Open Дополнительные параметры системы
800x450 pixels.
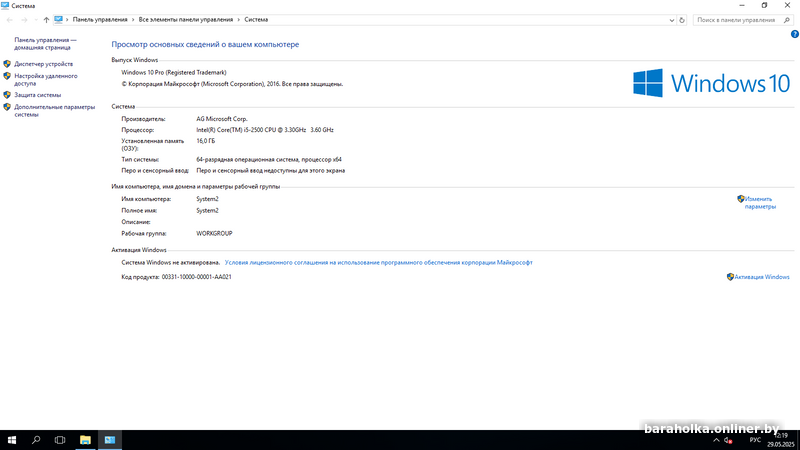pos(55,111)
